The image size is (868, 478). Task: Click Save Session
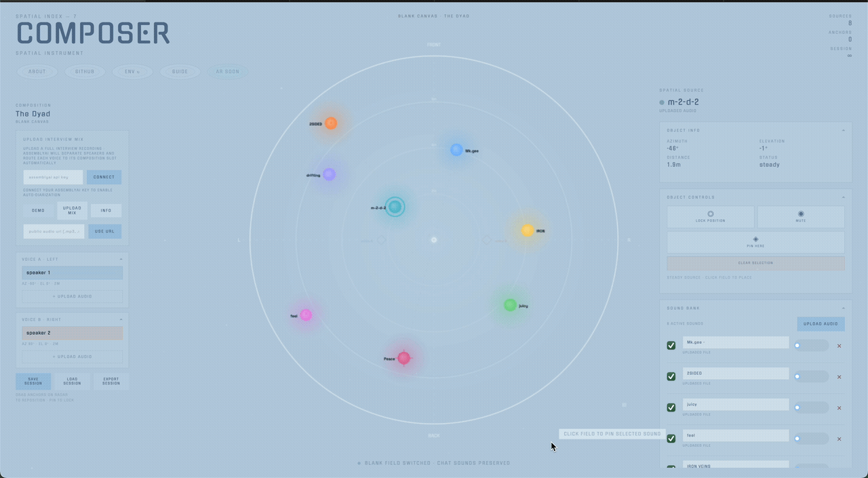click(33, 381)
